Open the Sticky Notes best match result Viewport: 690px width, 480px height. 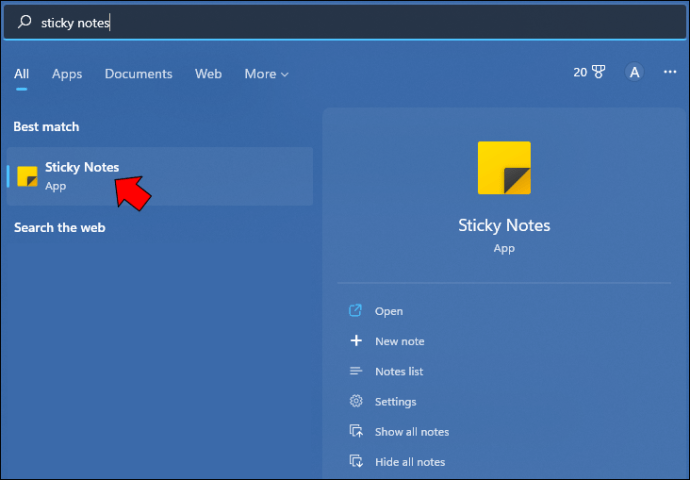coord(160,176)
